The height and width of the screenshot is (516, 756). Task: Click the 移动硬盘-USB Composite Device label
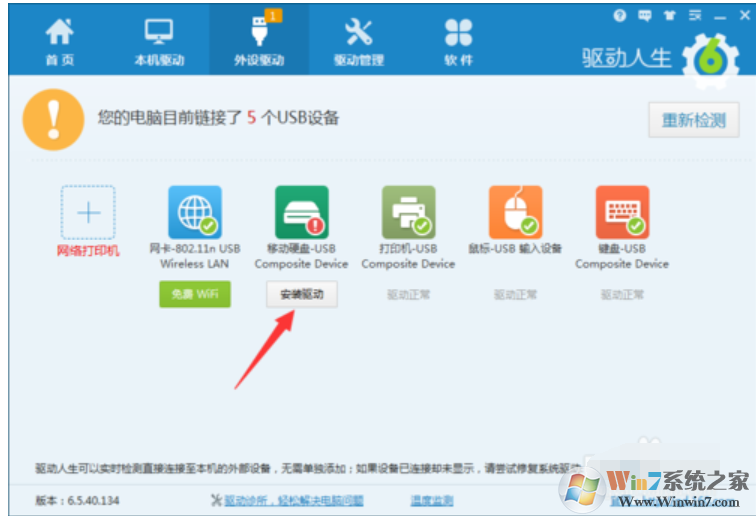tap(301, 256)
